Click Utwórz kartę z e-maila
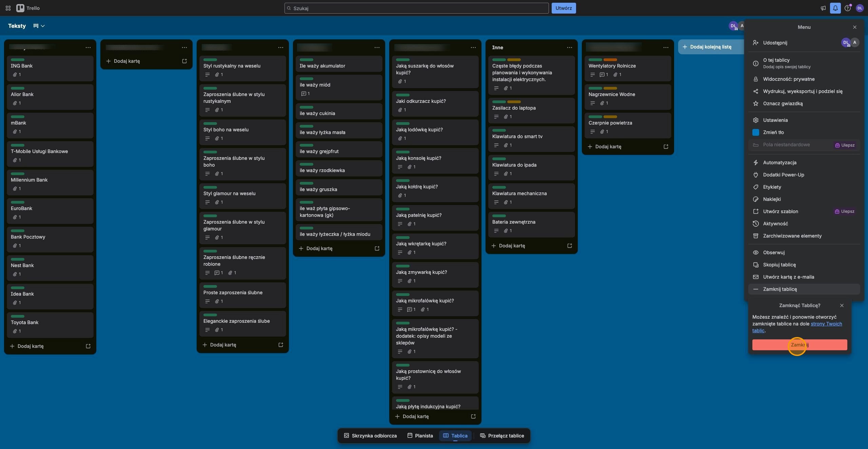 (x=804, y=277)
